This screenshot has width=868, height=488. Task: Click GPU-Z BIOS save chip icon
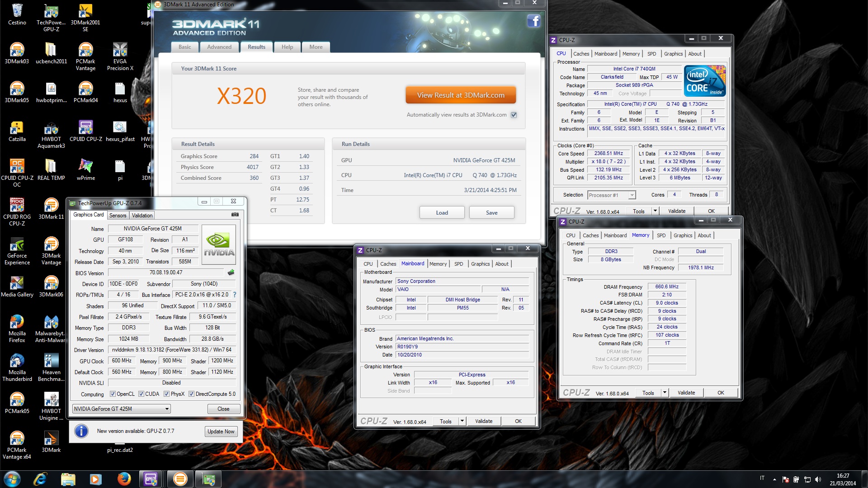tap(231, 272)
